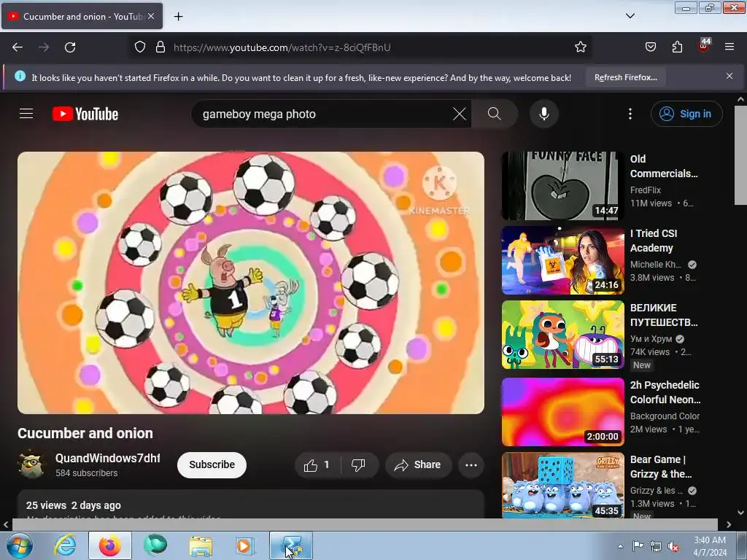Click the Background Color channel name
Image resolution: width=747 pixels, height=560 pixels.
pyautogui.click(x=665, y=416)
